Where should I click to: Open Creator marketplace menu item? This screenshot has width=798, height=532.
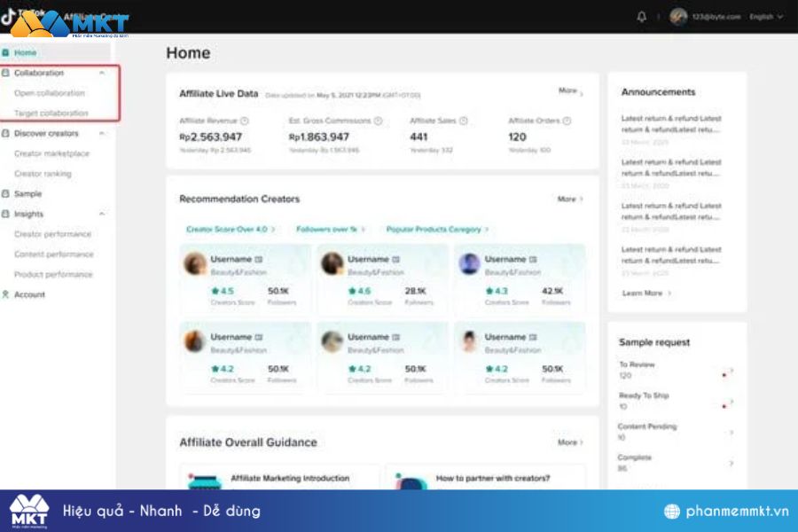[51, 153]
